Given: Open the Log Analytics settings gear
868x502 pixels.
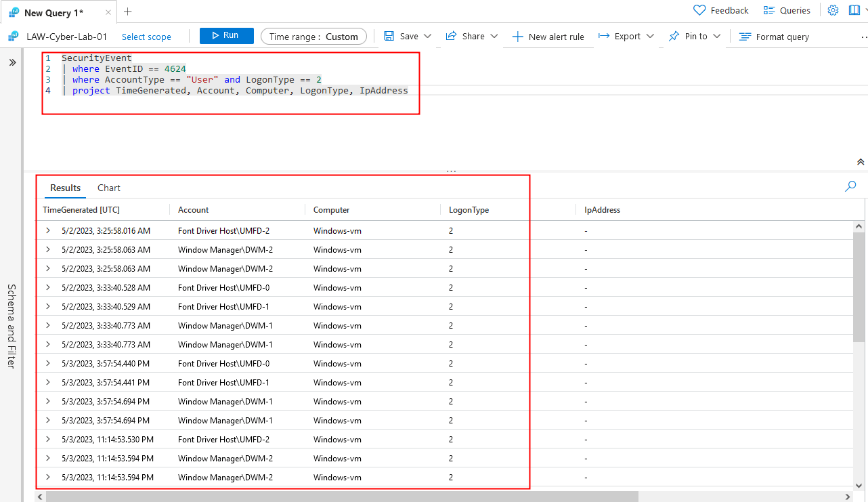Looking at the screenshot, I should click(x=833, y=10).
